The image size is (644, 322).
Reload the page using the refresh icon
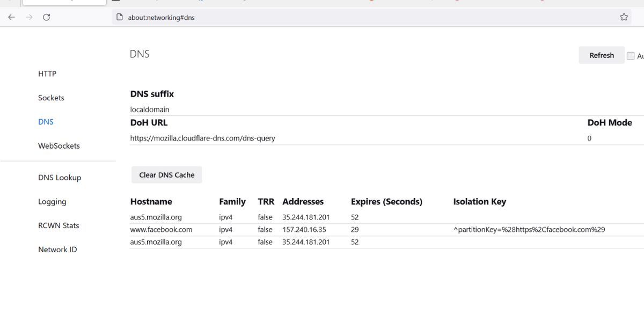[46, 17]
